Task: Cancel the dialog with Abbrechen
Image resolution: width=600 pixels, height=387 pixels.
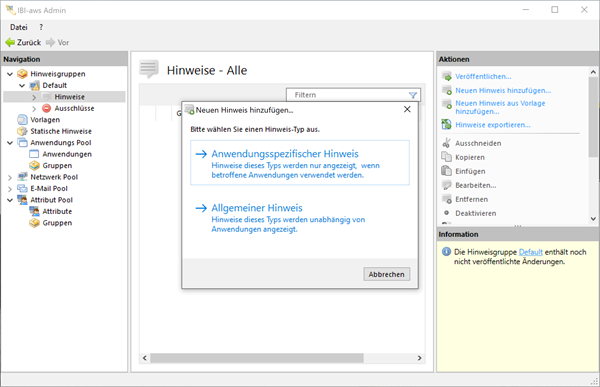Action: (x=386, y=274)
